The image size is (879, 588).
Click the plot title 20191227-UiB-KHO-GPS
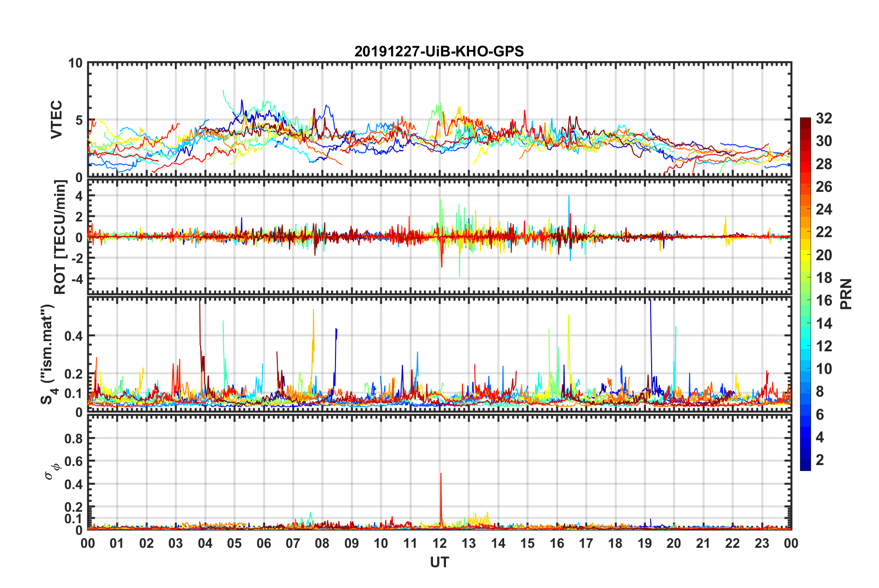(439, 51)
